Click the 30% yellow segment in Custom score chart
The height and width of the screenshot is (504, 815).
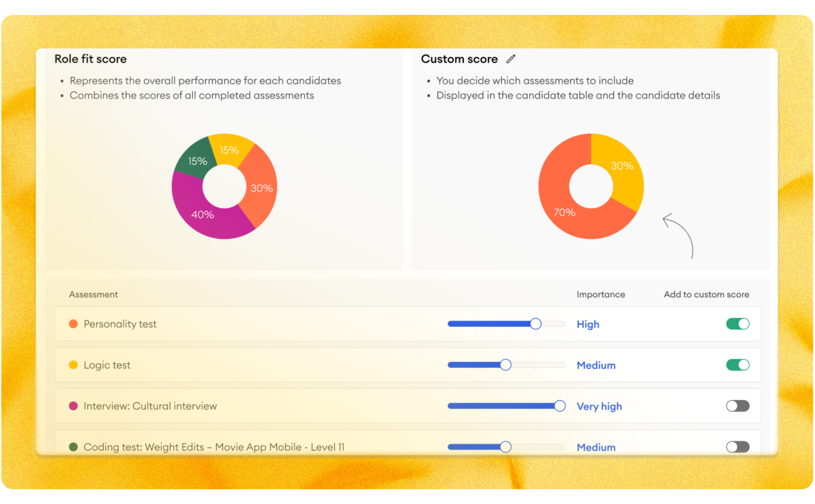(x=621, y=166)
